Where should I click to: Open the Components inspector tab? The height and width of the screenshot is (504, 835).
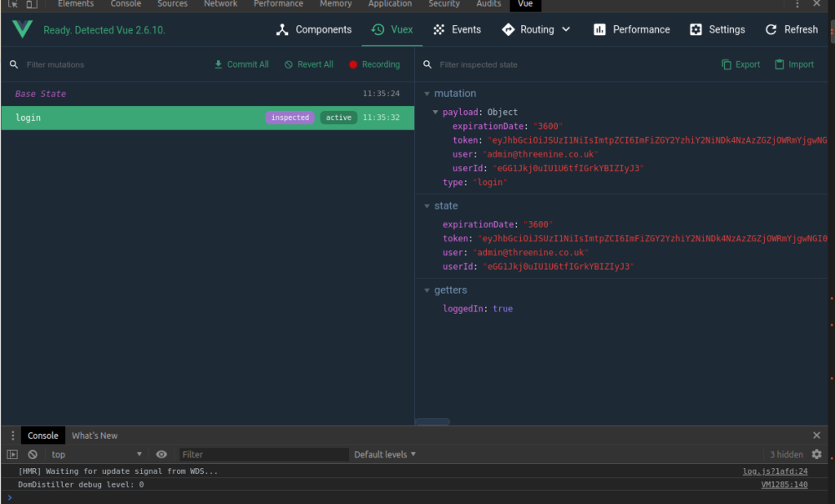[314, 30]
